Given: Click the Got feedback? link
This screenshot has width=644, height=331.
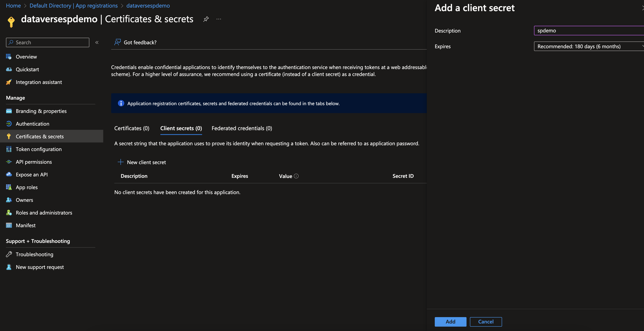Looking at the screenshot, I should click(x=140, y=42).
